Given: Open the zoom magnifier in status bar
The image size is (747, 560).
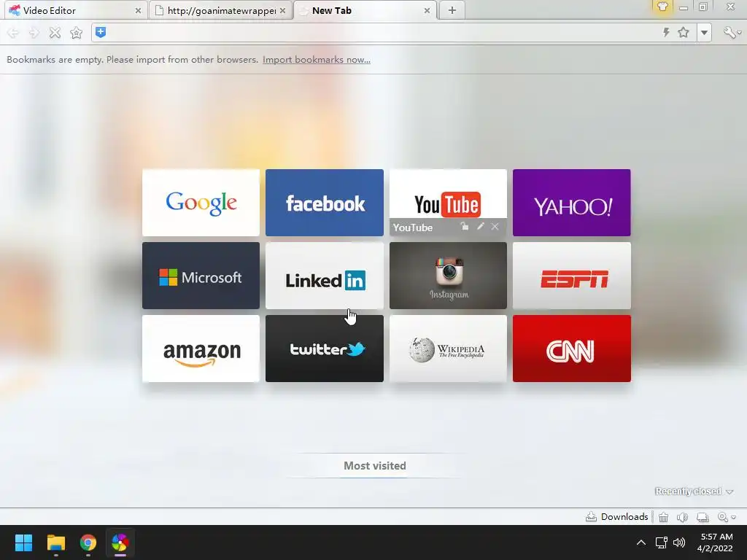Looking at the screenshot, I should pos(723,517).
